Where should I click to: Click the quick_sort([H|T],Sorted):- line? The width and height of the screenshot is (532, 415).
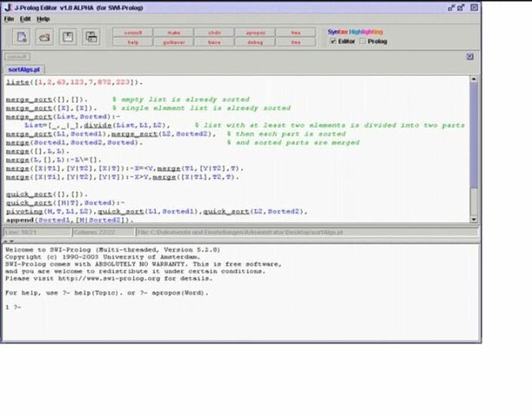coord(65,203)
